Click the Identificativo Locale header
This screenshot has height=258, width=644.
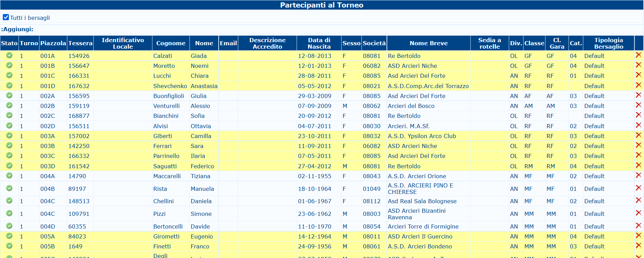[123, 43]
